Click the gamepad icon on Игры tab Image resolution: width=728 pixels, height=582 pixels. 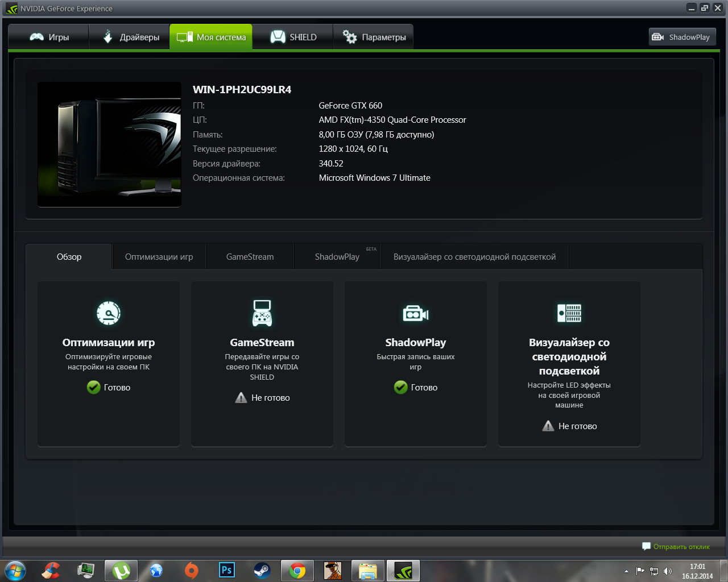pyautogui.click(x=36, y=37)
